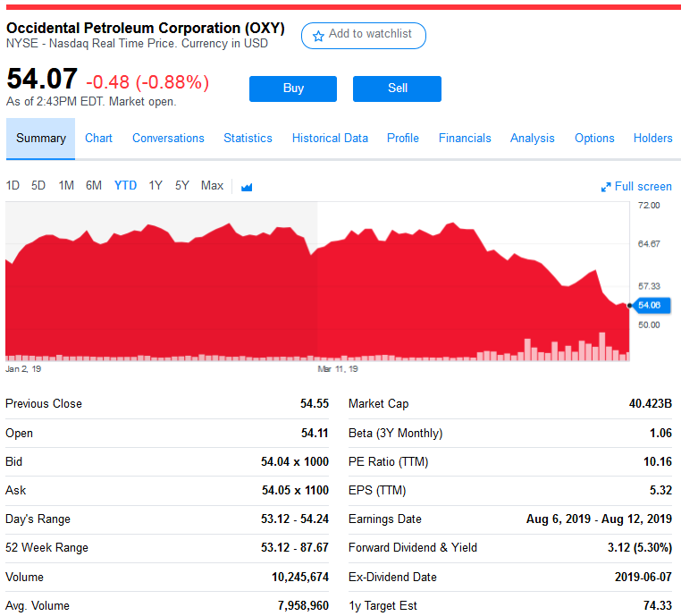Click the 57.33 axis label
Viewport: 681px width, 616px height.
tap(649, 287)
